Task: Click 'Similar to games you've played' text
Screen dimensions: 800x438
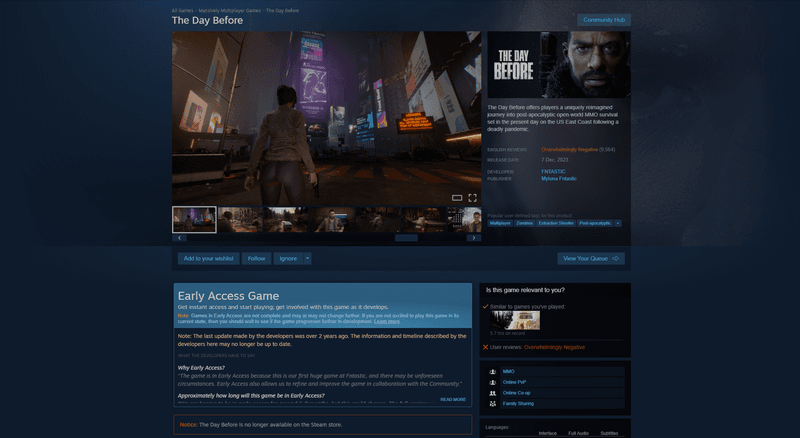Action: 528,307
